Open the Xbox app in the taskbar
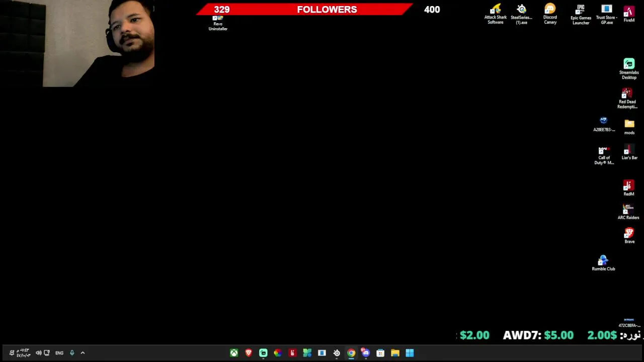This screenshot has height=362, width=644. (x=234, y=353)
